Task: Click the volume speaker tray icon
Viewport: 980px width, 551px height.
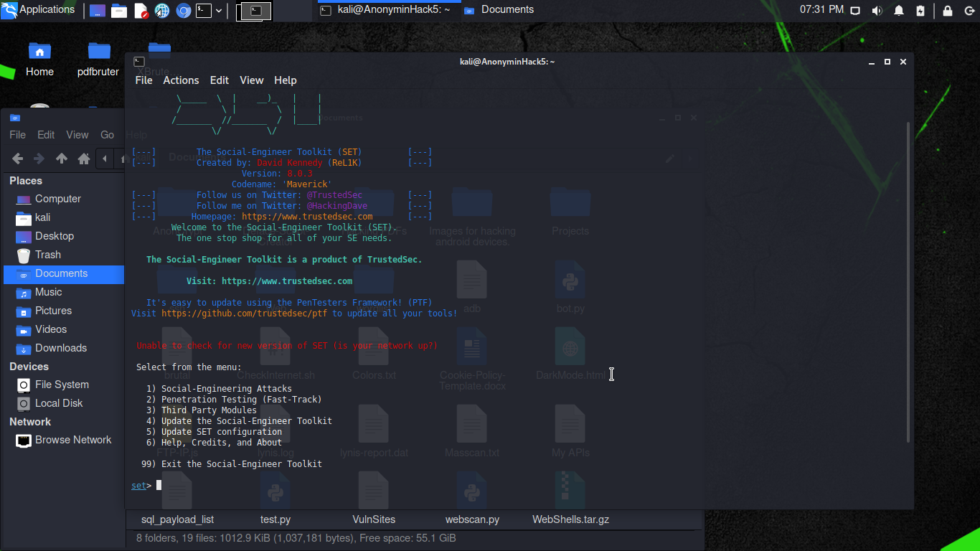Action: pos(877,11)
